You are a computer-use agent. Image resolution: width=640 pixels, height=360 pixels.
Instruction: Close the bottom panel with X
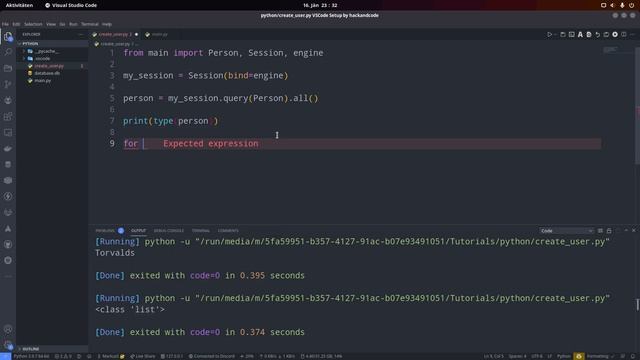coord(633,231)
